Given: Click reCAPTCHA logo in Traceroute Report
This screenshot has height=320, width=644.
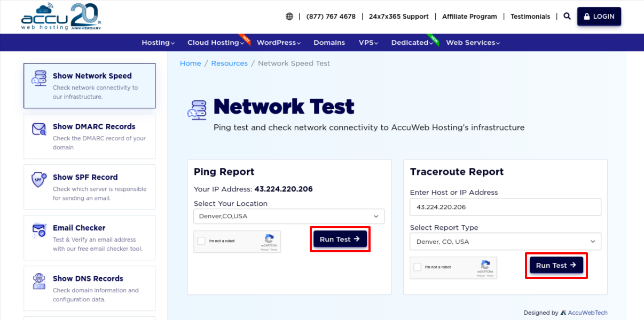Looking at the screenshot, I should (485, 265).
